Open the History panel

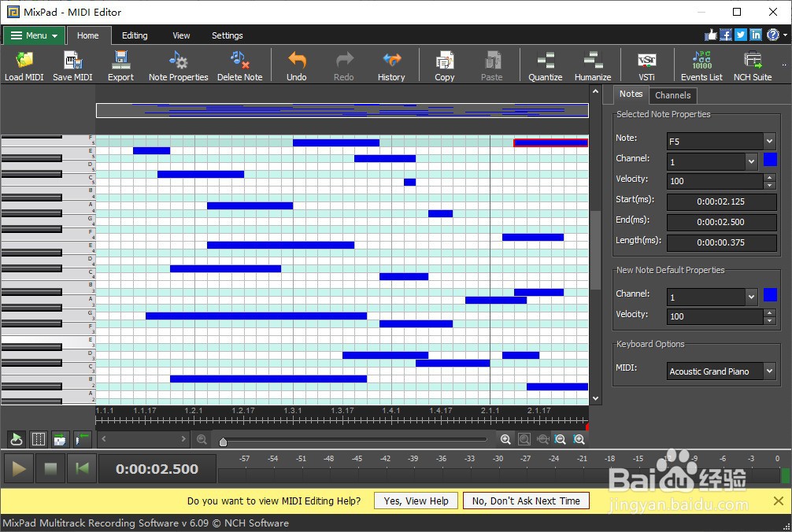click(391, 65)
